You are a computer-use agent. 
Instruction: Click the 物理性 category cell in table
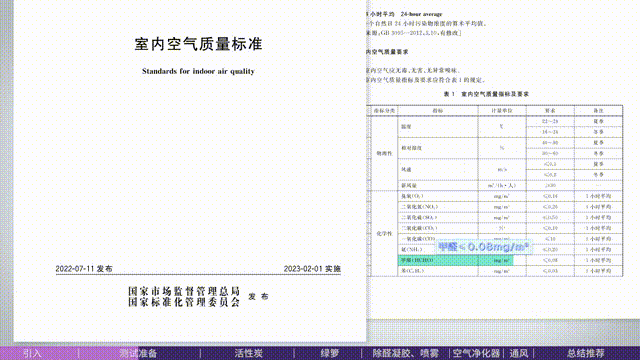(x=384, y=153)
